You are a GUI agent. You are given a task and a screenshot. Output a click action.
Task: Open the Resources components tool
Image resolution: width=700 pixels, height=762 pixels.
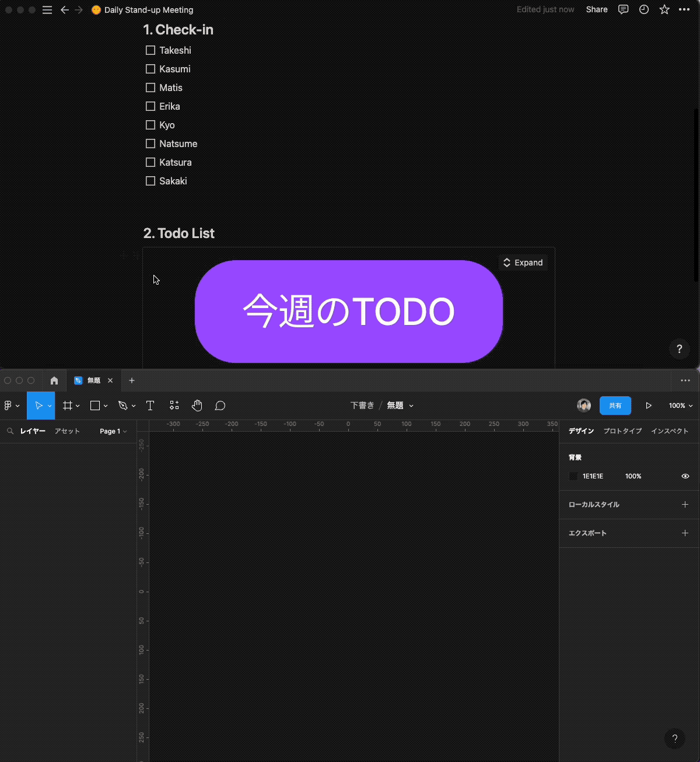[x=174, y=406]
